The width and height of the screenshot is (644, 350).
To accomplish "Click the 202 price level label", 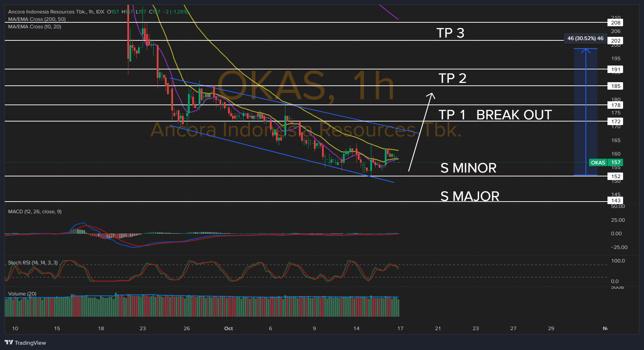I will point(616,41).
